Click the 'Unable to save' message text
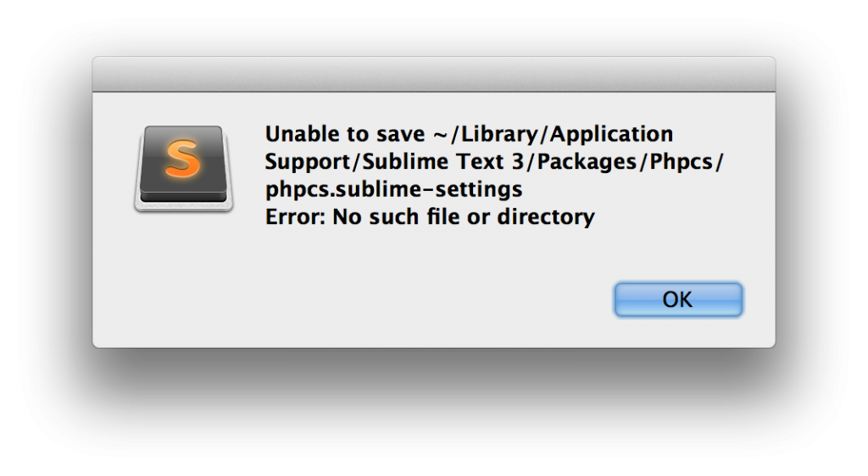Image resolution: width=868 pixels, height=476 pixels. [345, 134]
